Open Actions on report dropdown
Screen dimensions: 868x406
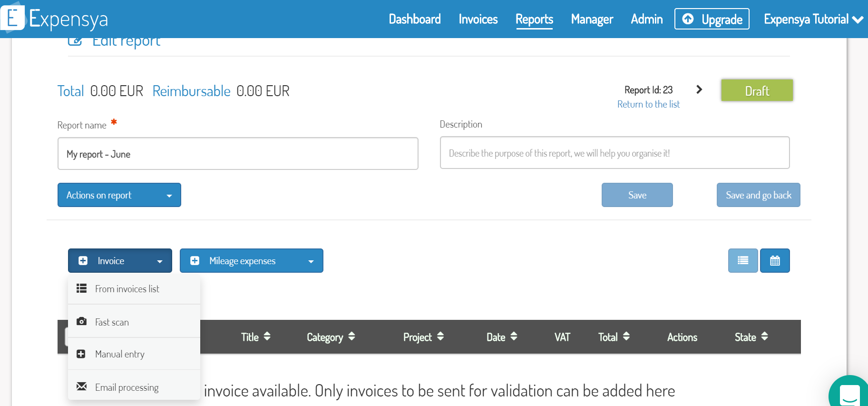point(119,195)
